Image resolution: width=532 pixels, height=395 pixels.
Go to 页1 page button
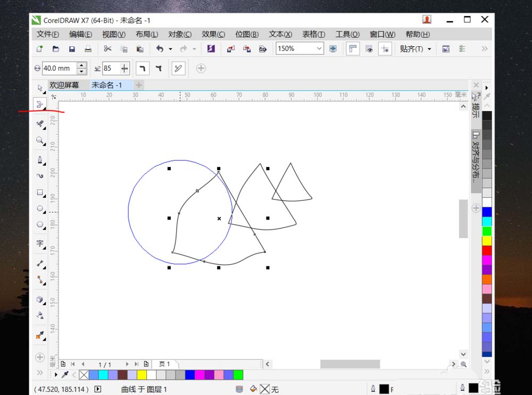click(x=165, y=364)
